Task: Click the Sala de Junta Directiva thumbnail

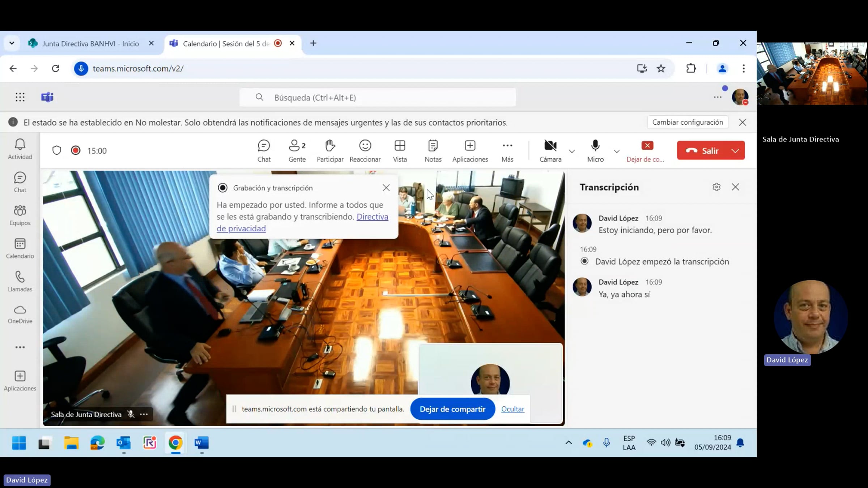Action: pyautogui.click(x=812, y=73)
